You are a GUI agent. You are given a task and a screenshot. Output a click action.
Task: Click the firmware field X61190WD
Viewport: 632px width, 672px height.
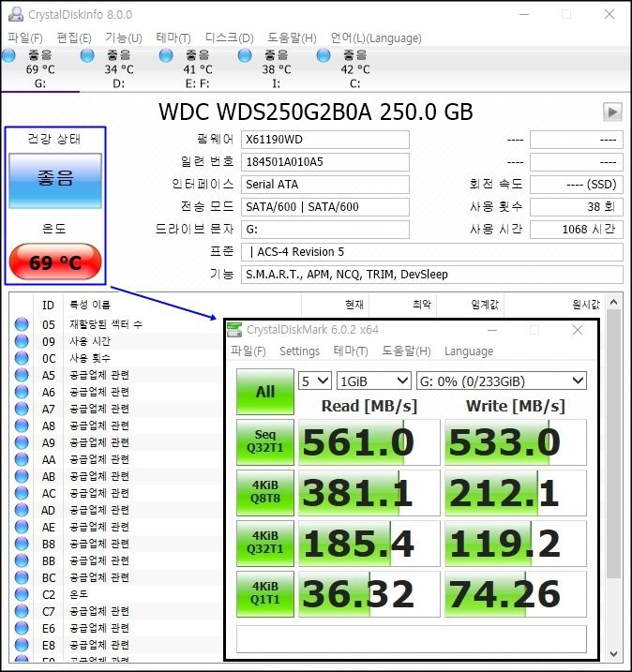point(325,140)
